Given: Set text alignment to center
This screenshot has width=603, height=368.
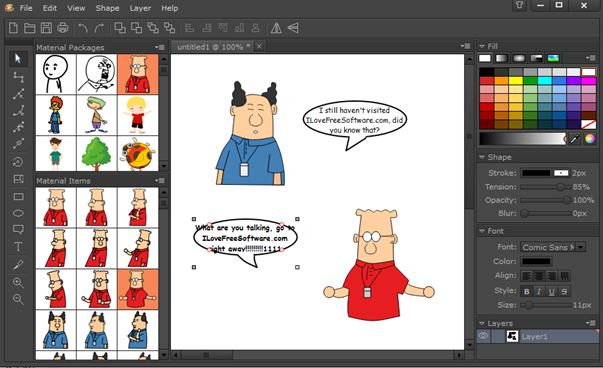Looking at the screenshot, I should pyautogui.click(x=539, y=276).
